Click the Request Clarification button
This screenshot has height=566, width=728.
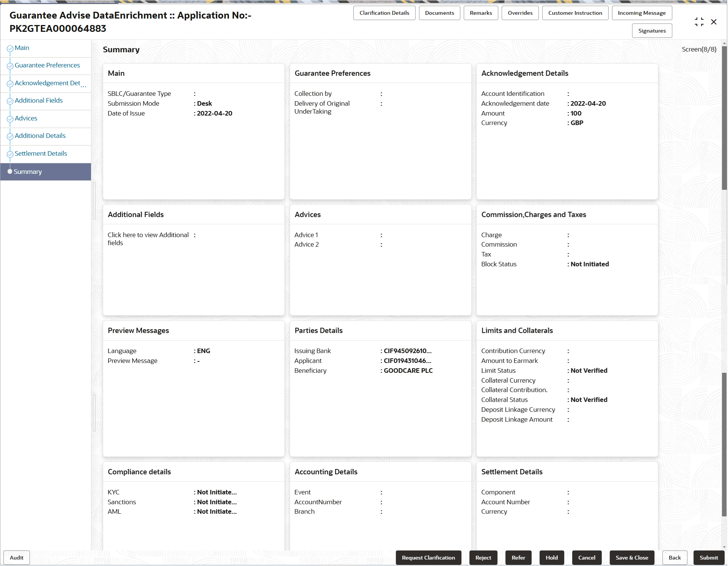pos(428,558)
